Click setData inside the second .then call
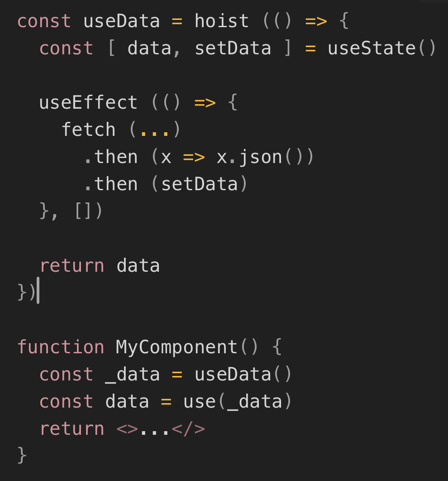Image resolution: width=448 pixels, height=481 pixels. pyautogui.click(x=200, y=184)
